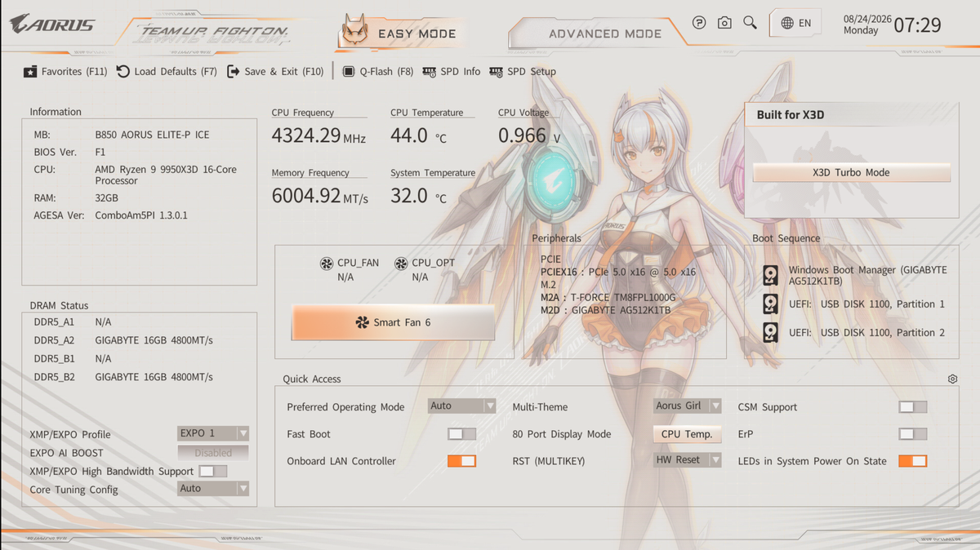The image size is (980, 550).
Task: Open the Smart Fan 6 button
Action: pos(393,322)
